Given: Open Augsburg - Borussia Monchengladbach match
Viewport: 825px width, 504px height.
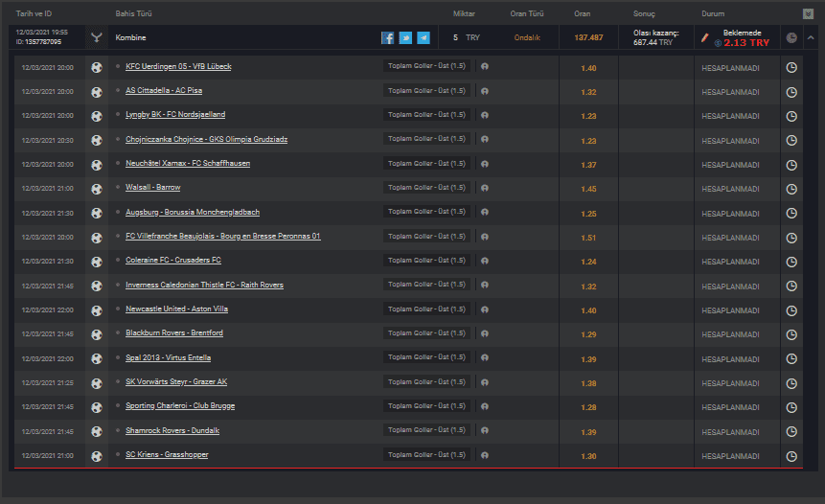Looking at the screenshot, I should click(x=193, y=212).
